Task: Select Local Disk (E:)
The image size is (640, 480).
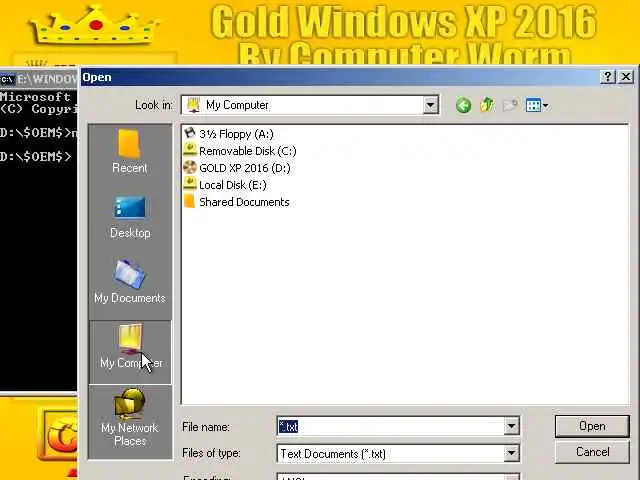Action: [x=225, y=185]
